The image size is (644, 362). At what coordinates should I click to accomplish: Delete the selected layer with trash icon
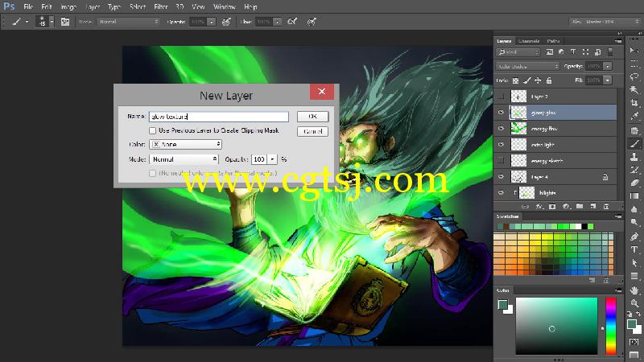[x=606, y=207]
